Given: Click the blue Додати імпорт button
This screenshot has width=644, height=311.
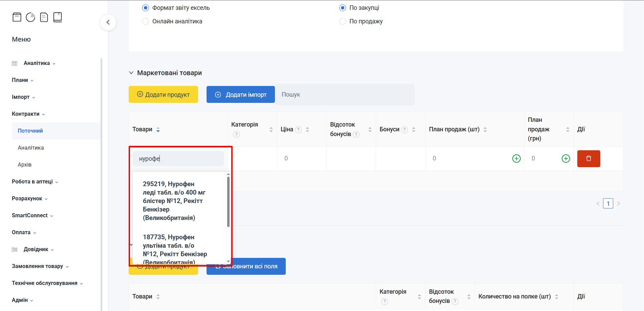Looking at the screenshot, I should [x=240, y=95].
